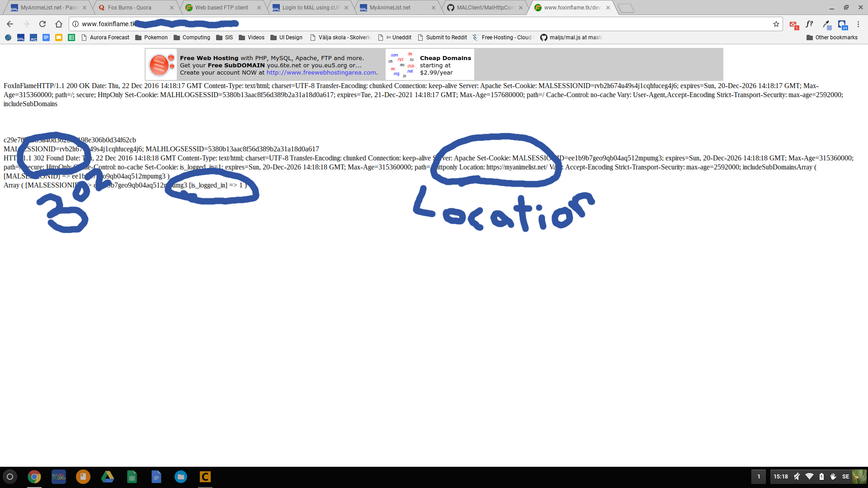Open the freewebhostingarea.com link
The image size is (868, 488).
click(x=321, y=73)
